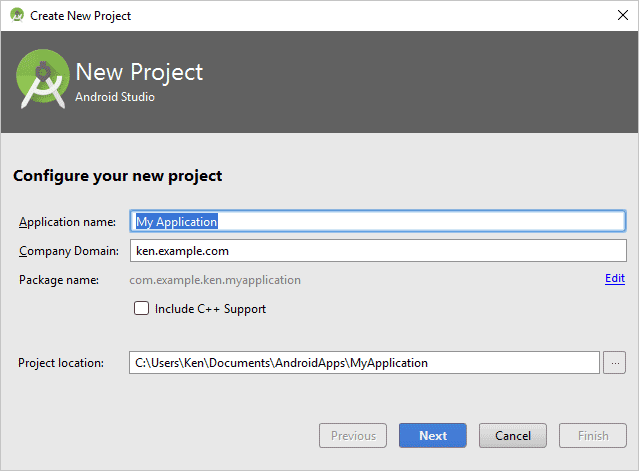Click the disabled Finish button
Viewport: 639px width, 471px height.
pyautogui.click(x=593, y=436)
